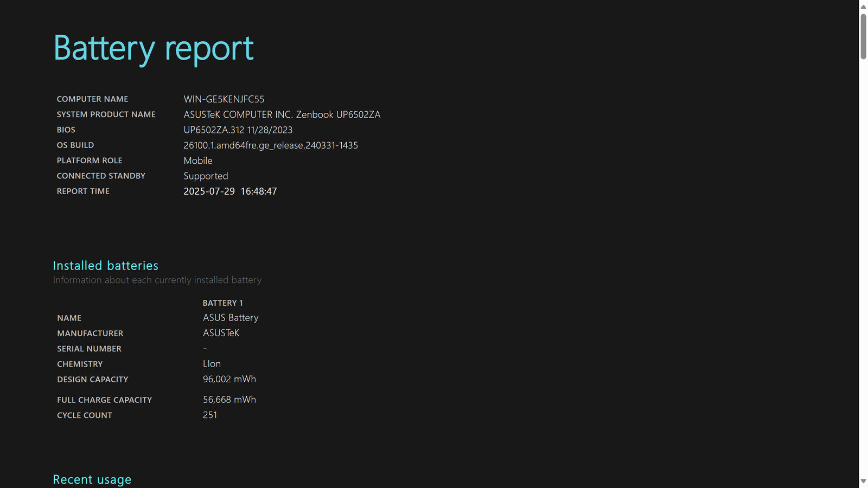Click the 'BATTERY 1' column header
Viewport: 868px width, 488px height.
point(222,303)
